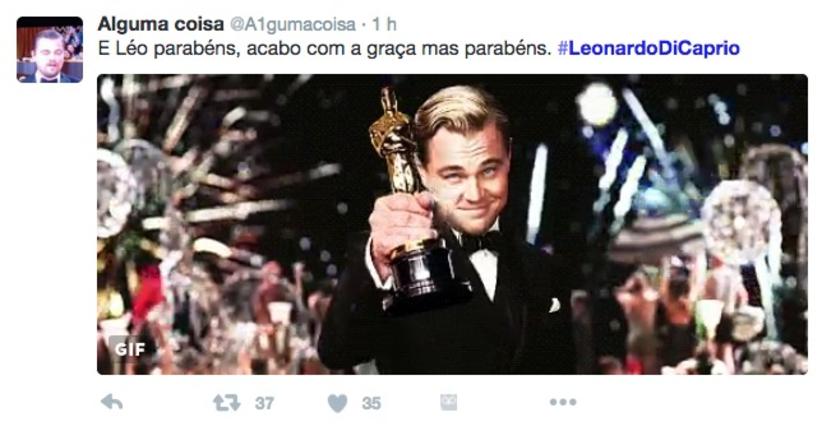Retweet this post using the retweet icon
822x431 pixels.
(226, 403)
